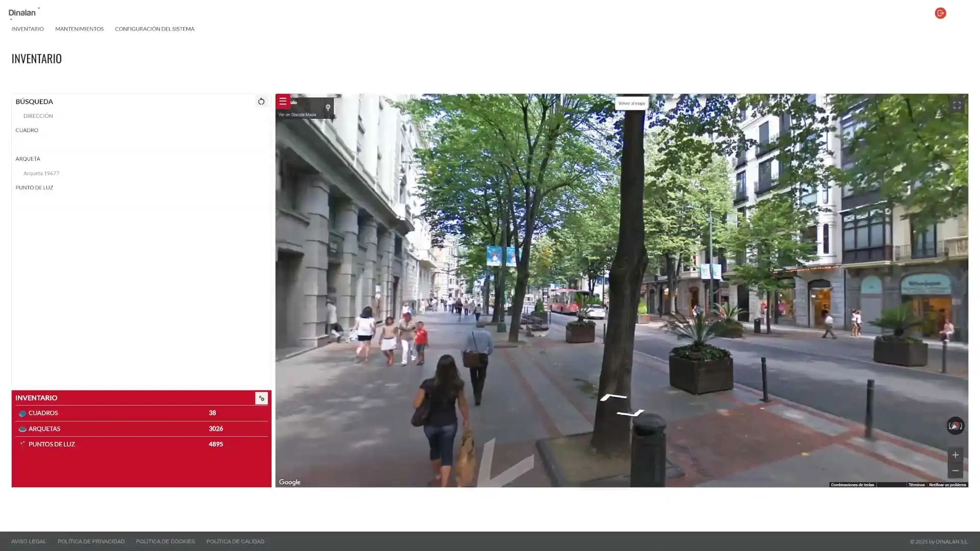Click the red logout icon

point(940,13)
